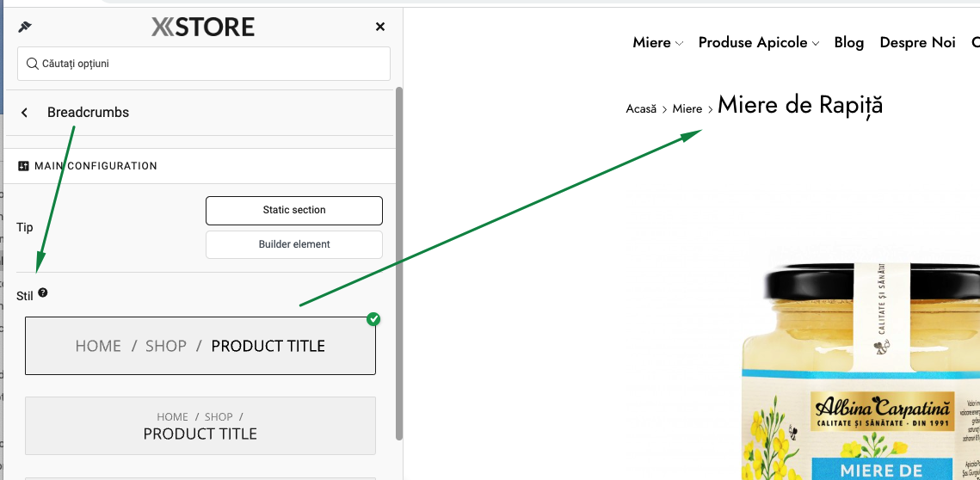The image size is (980, 480).
Task: Click the pin icon beside XStore logo
Action: 25,27
